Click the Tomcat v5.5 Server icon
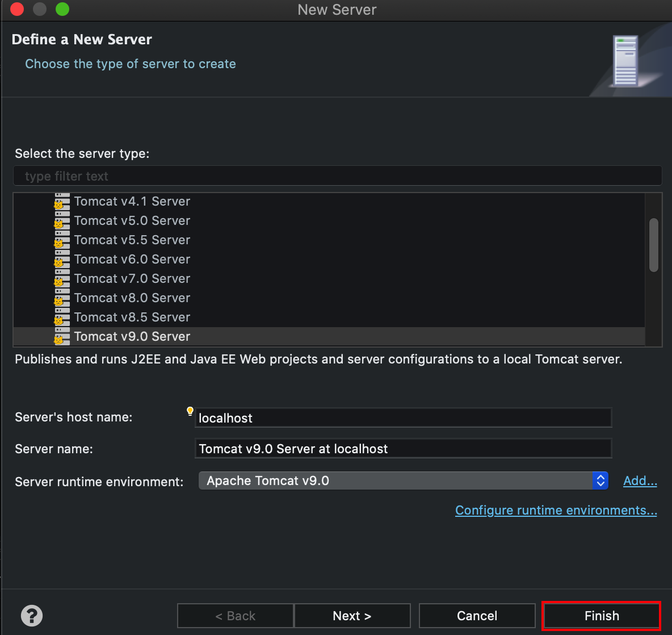 (62, 240)
